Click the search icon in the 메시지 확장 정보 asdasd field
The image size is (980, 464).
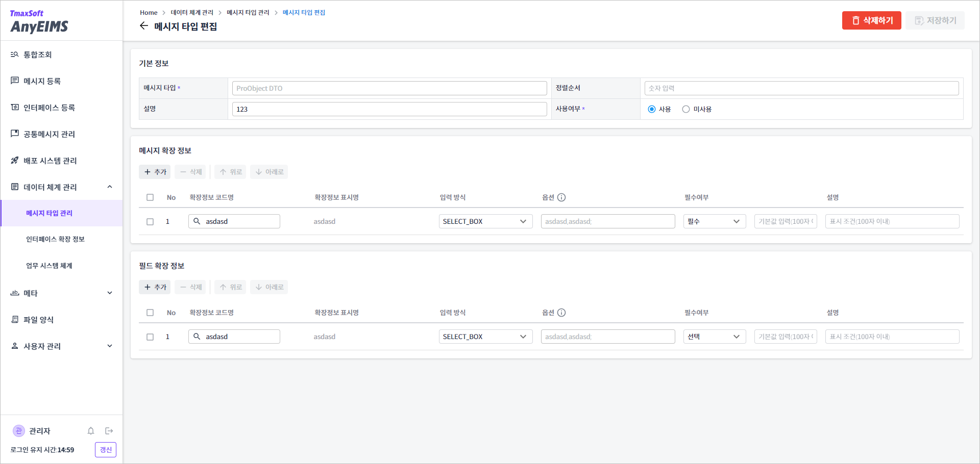pos(197,221)
